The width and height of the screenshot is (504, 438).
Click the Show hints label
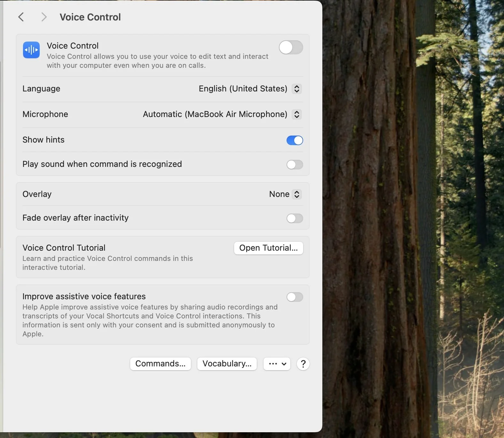(43, 140)
